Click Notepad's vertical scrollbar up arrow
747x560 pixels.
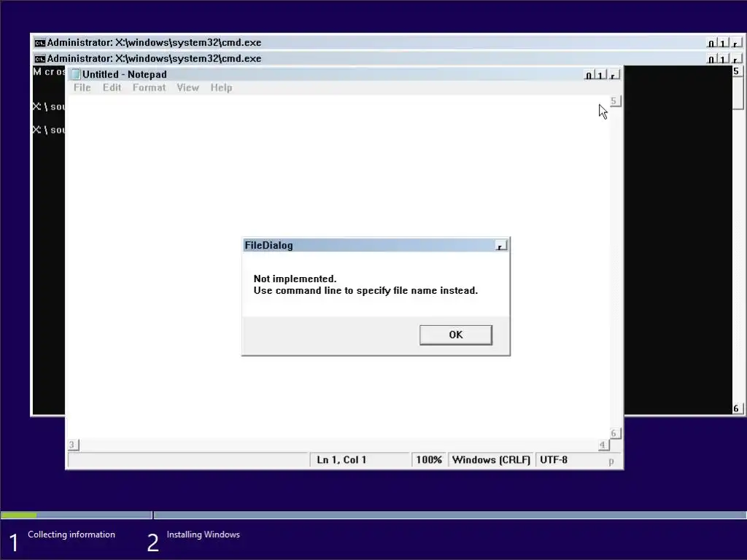[615, 101]
